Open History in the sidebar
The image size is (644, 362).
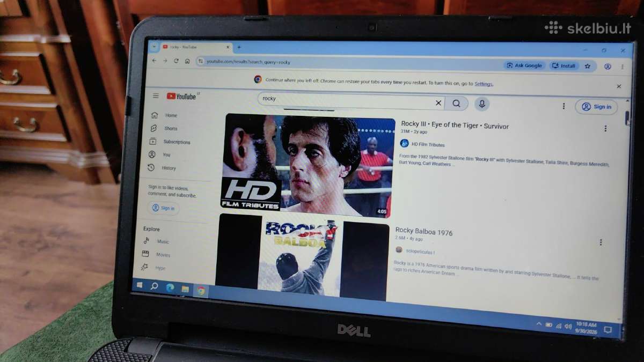162,168
